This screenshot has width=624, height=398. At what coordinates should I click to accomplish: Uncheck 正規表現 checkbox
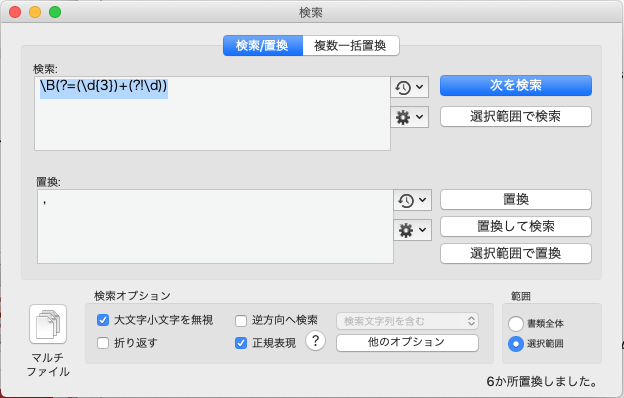[x=241, y=343]
